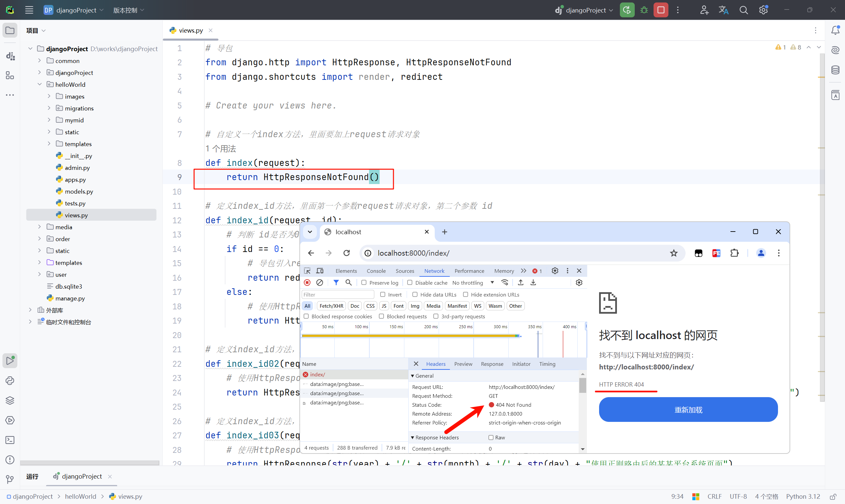Viewport: 845px width, 504px height.
Task: Open the AI assistant spiral icon
Action: pos(835,50)
